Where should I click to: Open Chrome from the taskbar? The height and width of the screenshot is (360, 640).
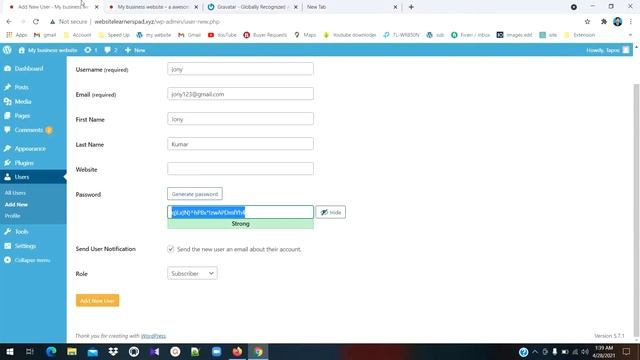pyautogui.click(x=258, y=351)
